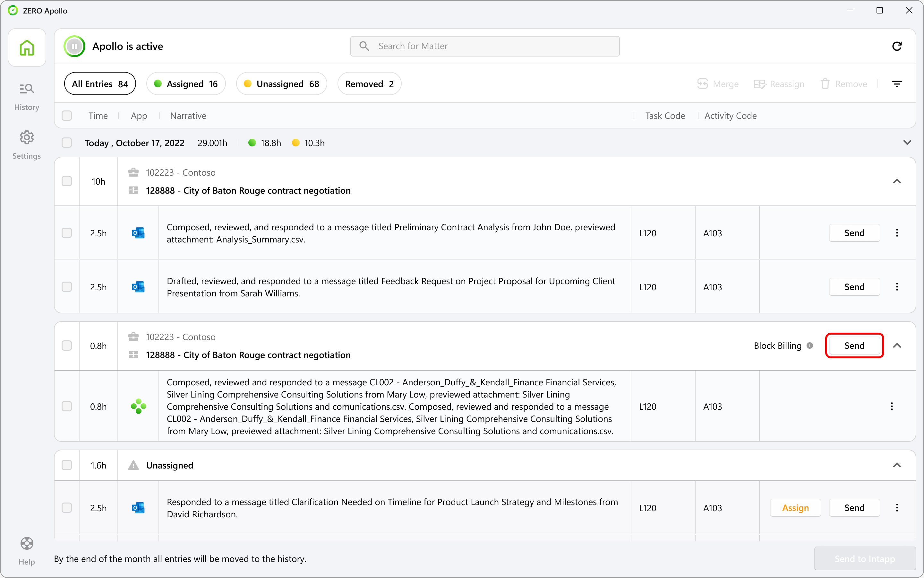Click the briefcase icon of the 10h Contoso group
This screenshot has height=578, width=924.
(133, 172)
